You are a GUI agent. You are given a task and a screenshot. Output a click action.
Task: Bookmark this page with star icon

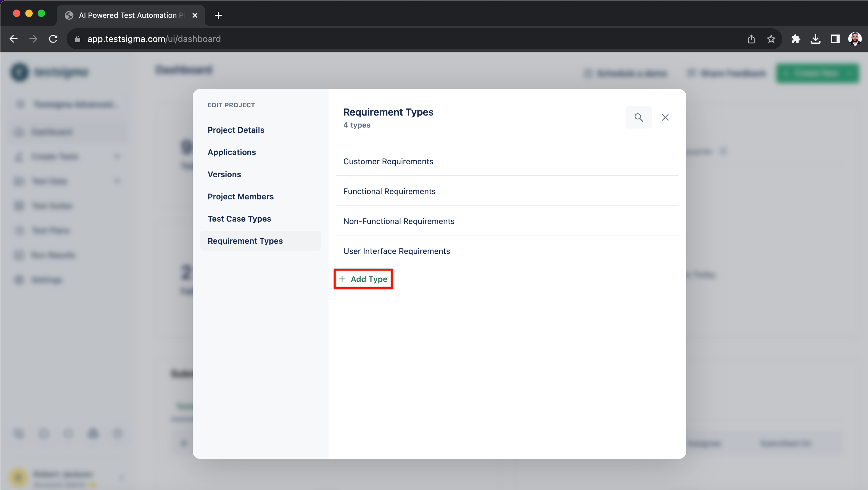pos(771,39)
